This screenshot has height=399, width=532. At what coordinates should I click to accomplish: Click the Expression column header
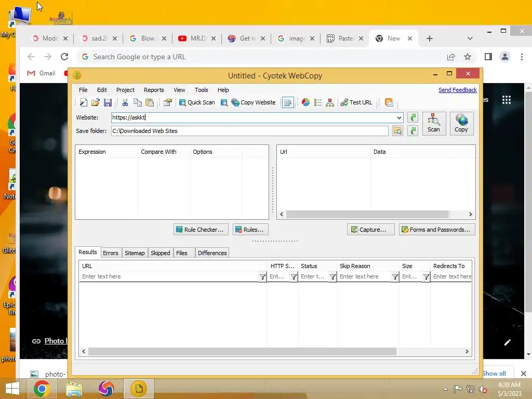[107, 152]
